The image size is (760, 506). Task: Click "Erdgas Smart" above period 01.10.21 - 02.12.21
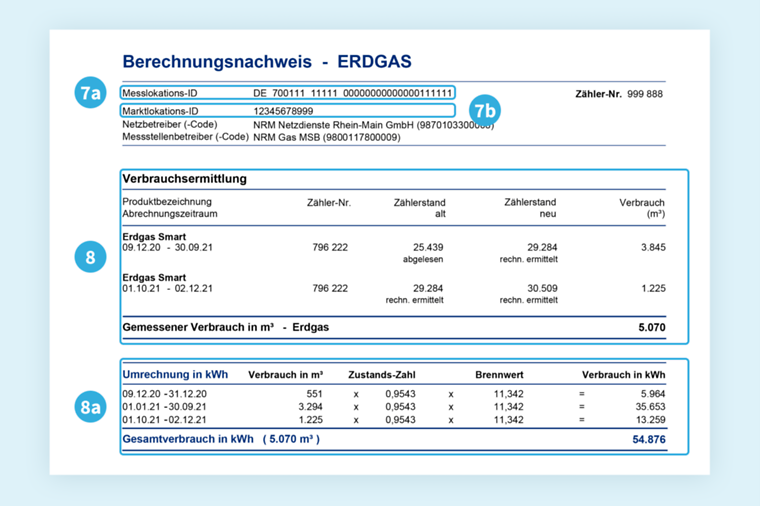click(154, 278)
